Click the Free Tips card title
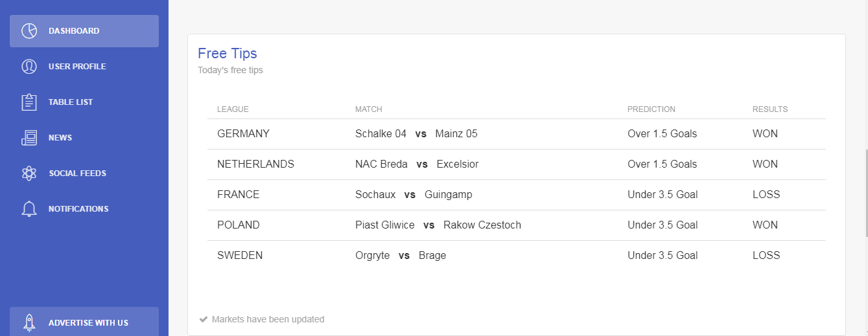Viewport: 868px width, 336px height. point(228,53)
